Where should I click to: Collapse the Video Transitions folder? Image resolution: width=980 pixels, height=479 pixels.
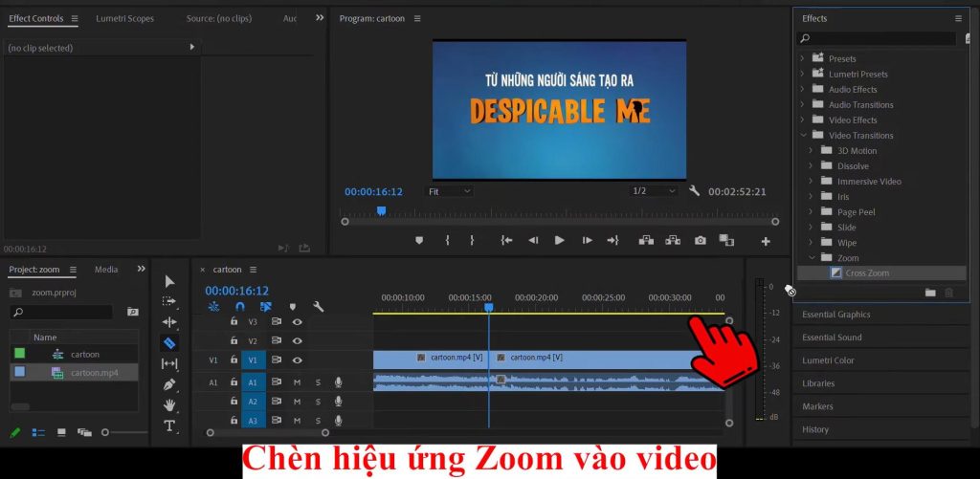coord(803,135)
